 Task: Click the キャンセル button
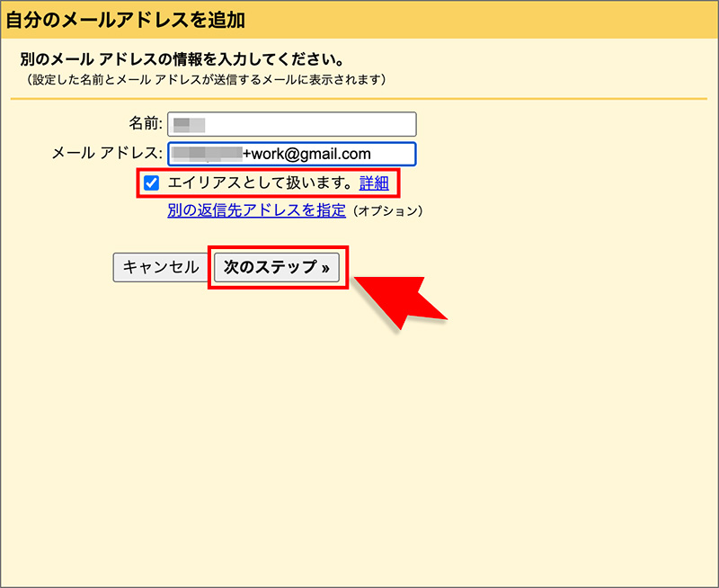[161, 267]
